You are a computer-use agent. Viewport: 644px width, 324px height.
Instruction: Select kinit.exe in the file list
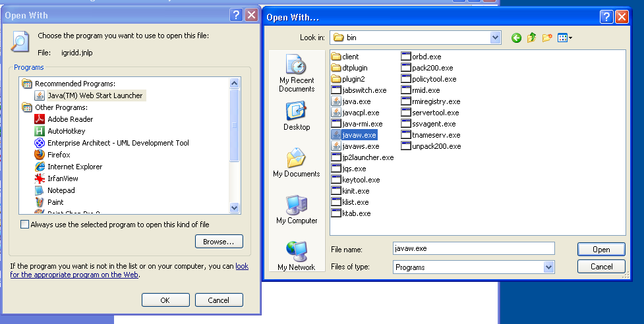[x=350, y=191]
